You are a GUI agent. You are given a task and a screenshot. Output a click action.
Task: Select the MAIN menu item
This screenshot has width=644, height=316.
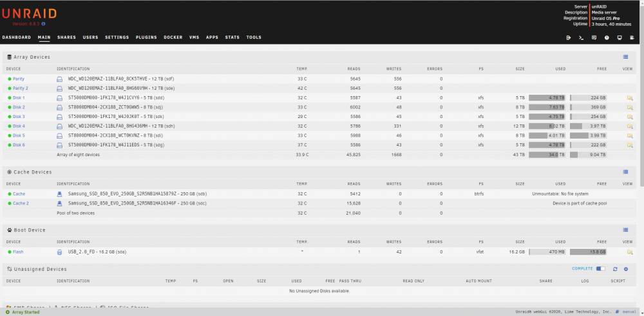pyautogui.click(x=44, y=37)
